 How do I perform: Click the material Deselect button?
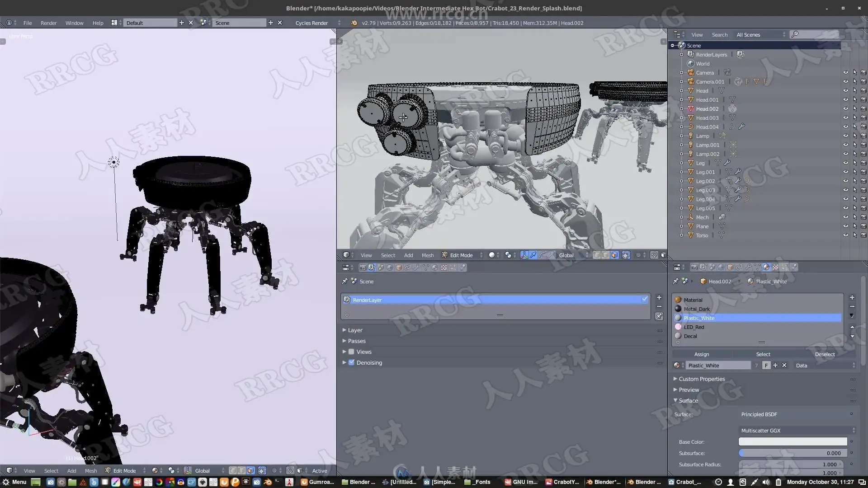[x=825, y=354]
